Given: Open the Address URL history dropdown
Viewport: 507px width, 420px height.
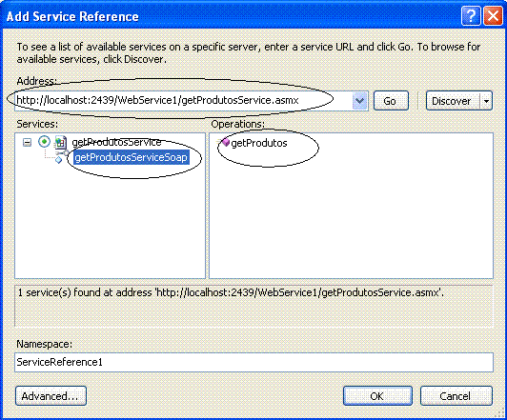Looking at the screenshot, I should click(x=360, y=101).
